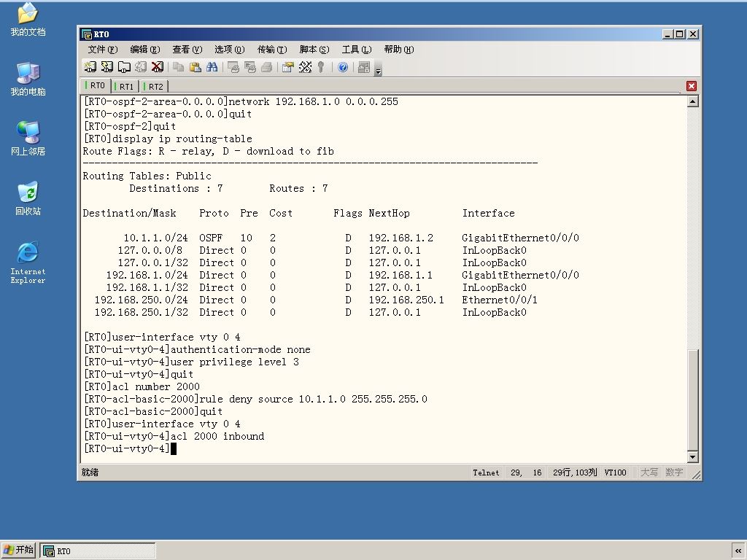
Task: Click the 数字 num lock indicator
Action: click(x=674, y=472)
